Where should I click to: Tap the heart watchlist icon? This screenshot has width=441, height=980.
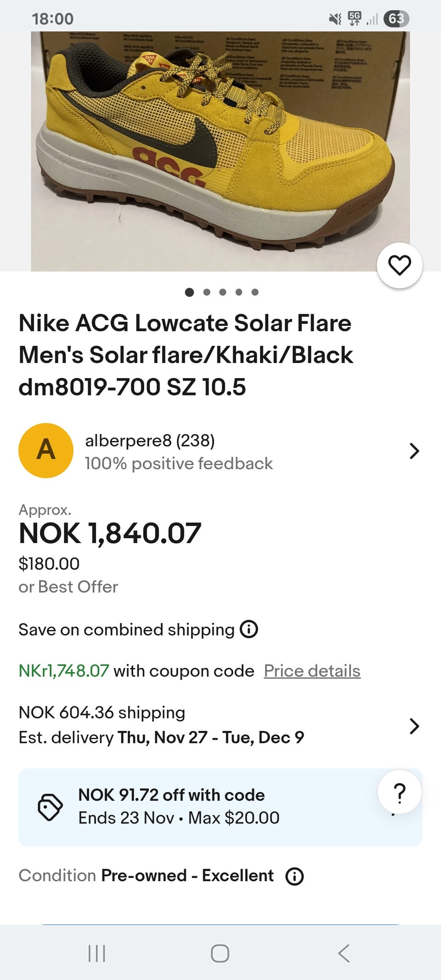[x=399, y=266]
